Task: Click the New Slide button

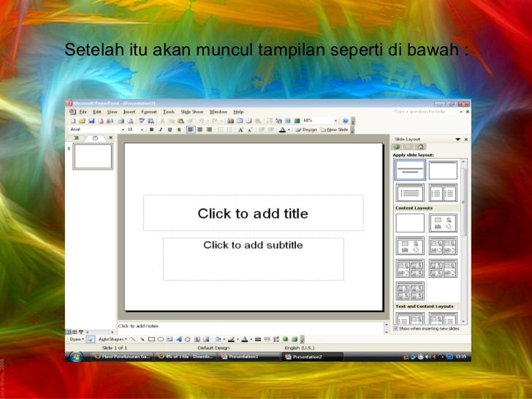Action: [x=334, y=129]
